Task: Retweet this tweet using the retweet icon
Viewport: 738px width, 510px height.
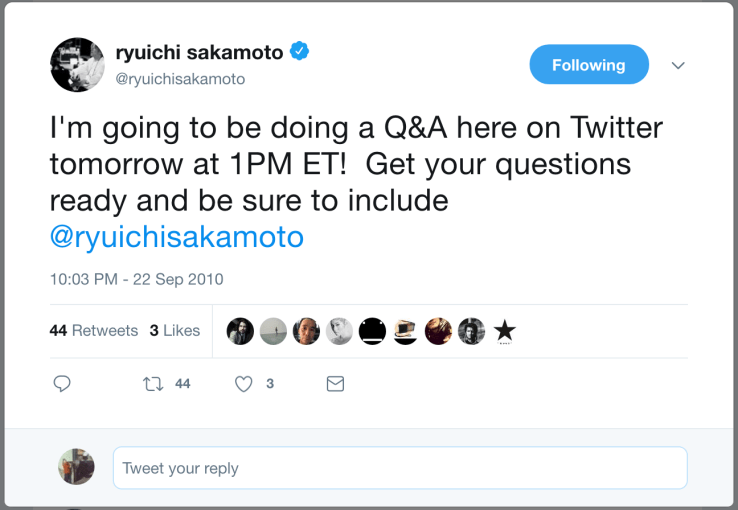Action: [155, 384]
